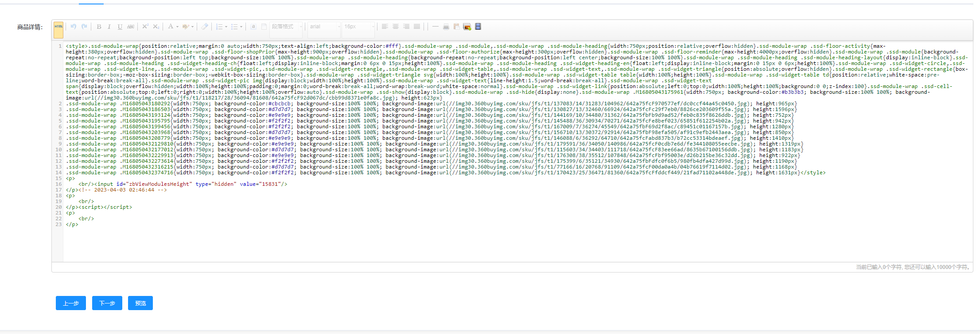Viewport: 980px width, 334px height.
Task: Apply subscript formatting
Action: 156,27
